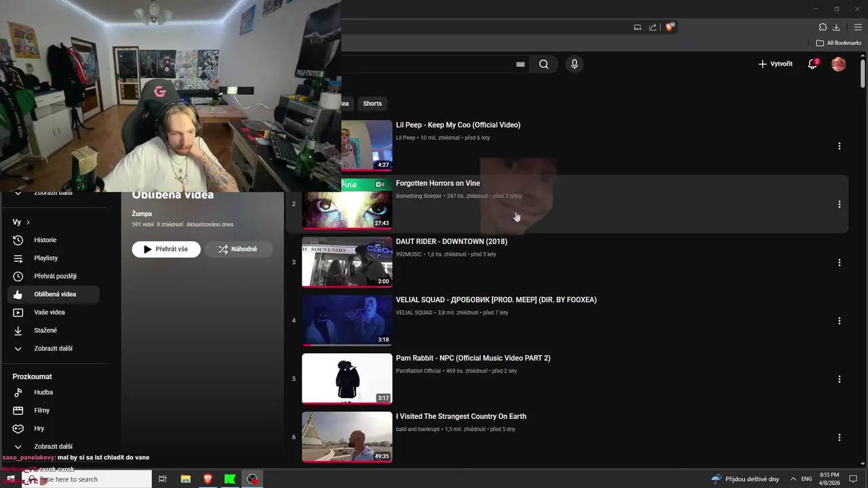Open the Something Sinister channel link
Image resolution: width=868 pixels, height=488 pixels.
(418, 196)
